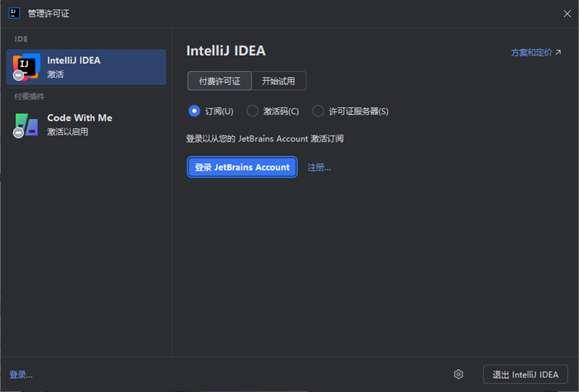Open the 注册... link

[x=319, y=167]
